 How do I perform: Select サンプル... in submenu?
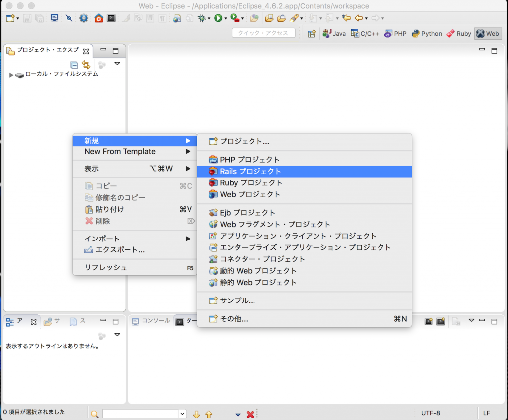(x=304, y=301)
